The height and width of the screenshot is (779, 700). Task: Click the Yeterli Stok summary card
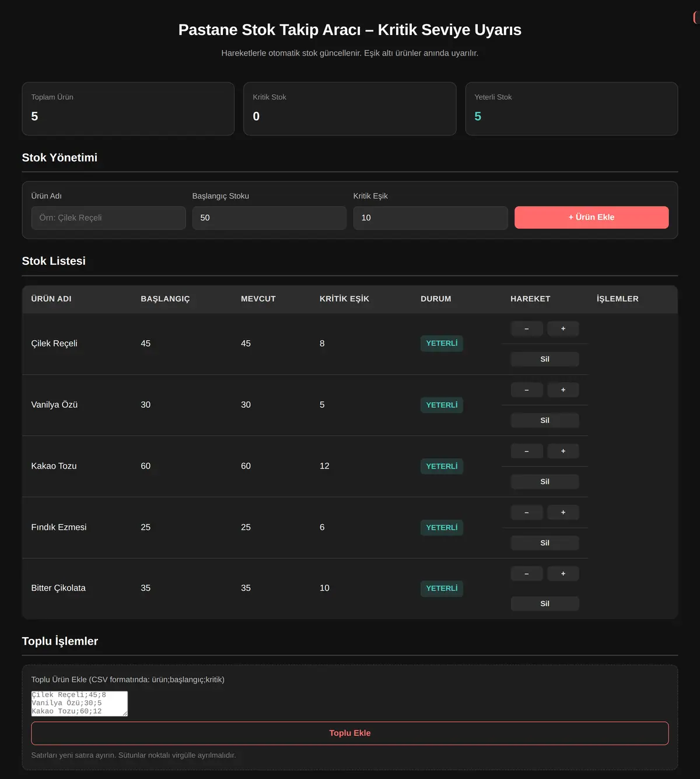tap(572, 109)
